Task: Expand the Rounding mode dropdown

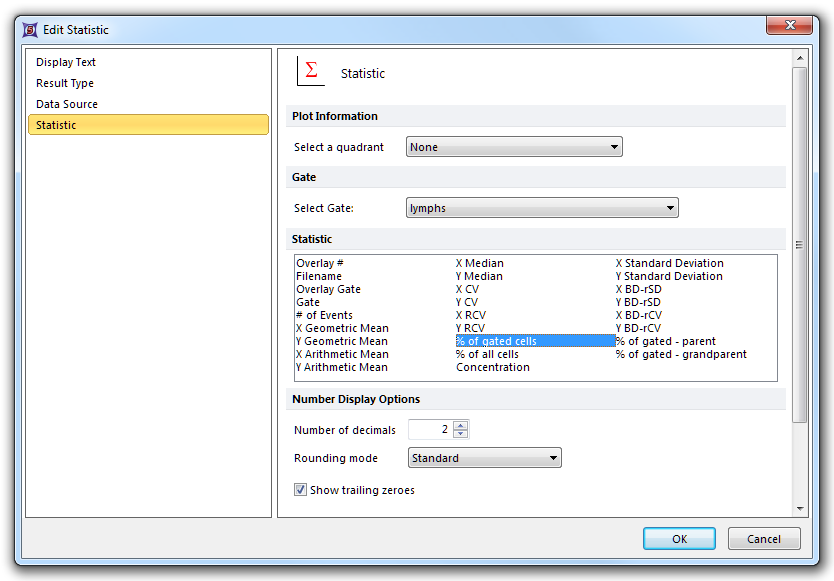Action: 485,458
